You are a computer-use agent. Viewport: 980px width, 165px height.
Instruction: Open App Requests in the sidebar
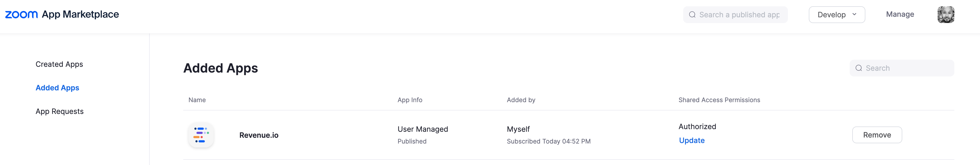(x=60, y=112)
